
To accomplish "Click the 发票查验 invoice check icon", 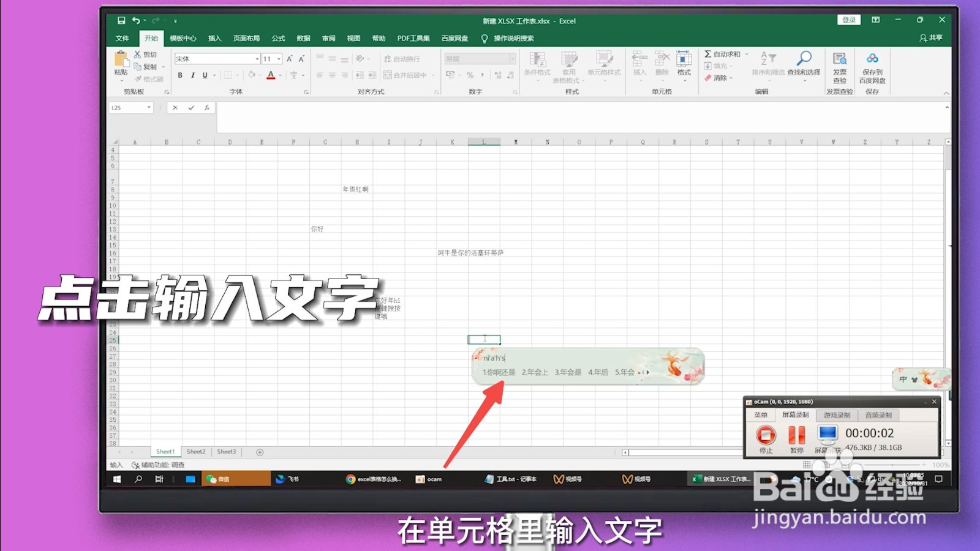I will coord(840,58).
